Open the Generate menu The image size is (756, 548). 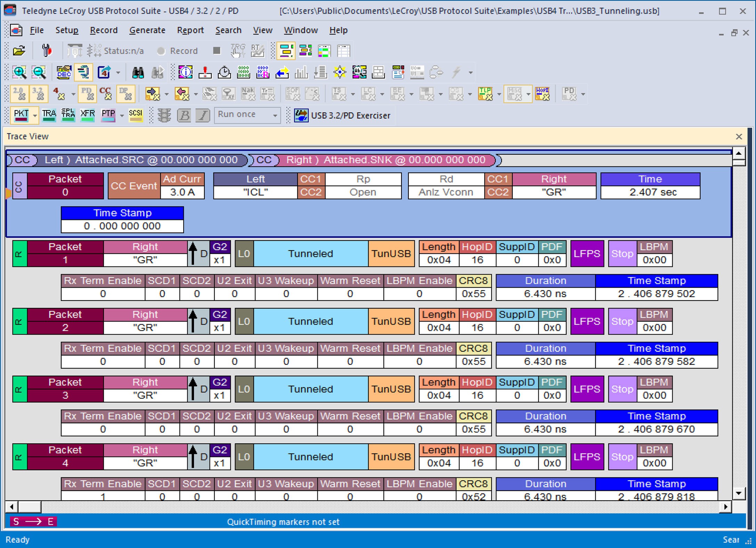(147, 30)
